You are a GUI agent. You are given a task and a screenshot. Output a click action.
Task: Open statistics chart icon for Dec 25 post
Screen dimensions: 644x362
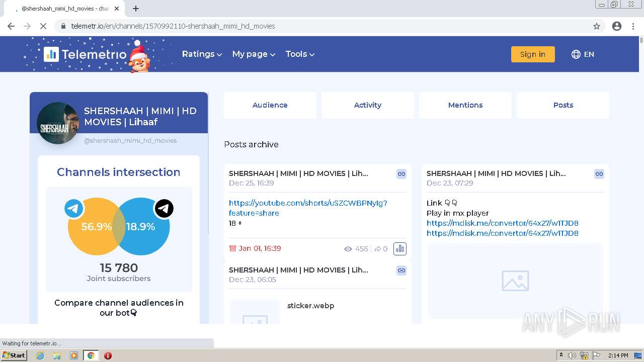click(400, 249)
